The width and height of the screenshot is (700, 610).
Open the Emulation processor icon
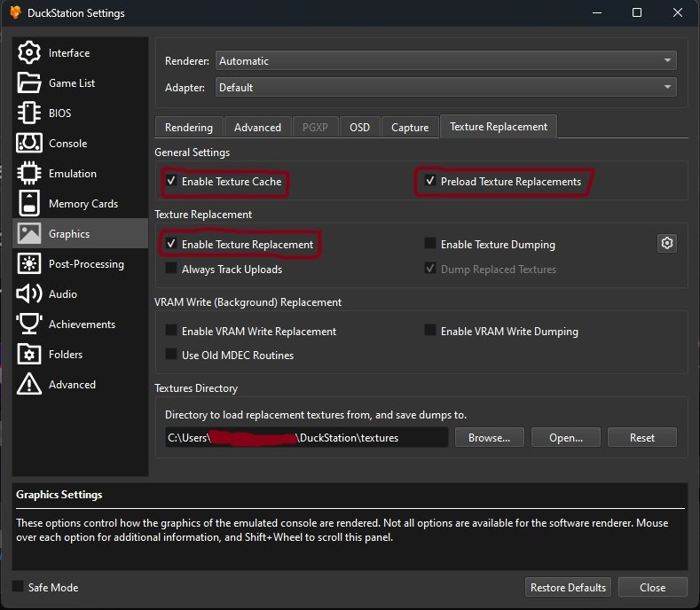tap(29, 173)
